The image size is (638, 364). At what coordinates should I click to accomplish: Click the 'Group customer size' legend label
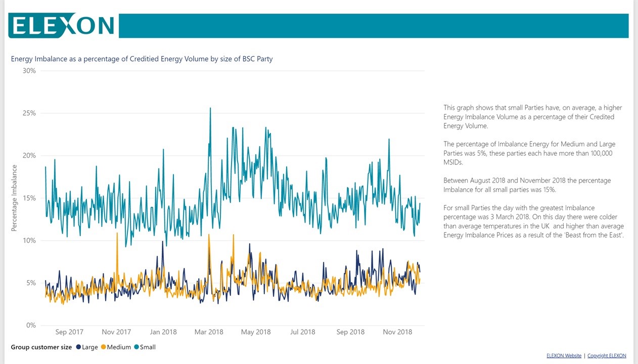pos(40,347)
